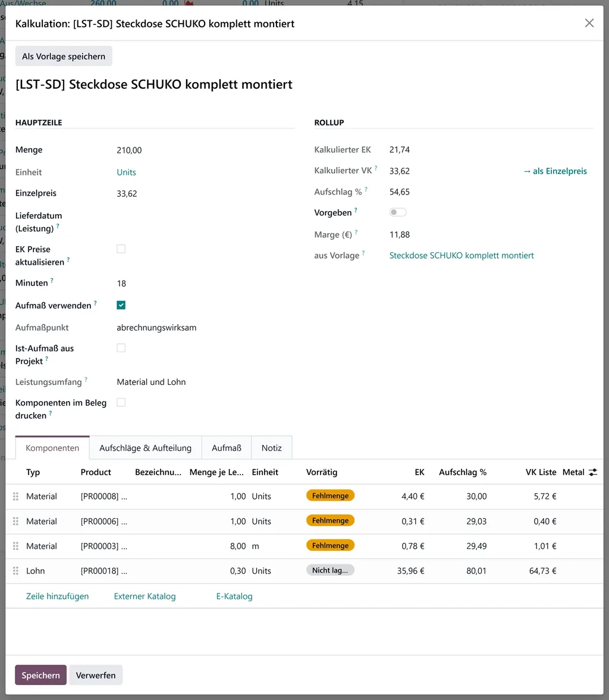Discard changes with Verwerfen

click(x=96, y=675)
